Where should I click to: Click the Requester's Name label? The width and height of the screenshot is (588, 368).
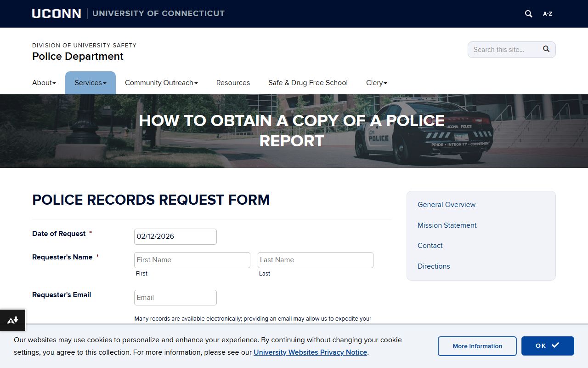pyautogui.click(x=62, y=257)
